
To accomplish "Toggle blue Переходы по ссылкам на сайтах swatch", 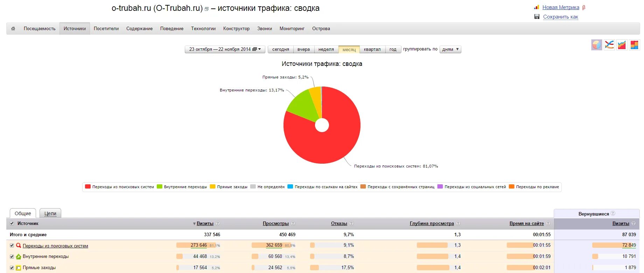I will [290, 186].
